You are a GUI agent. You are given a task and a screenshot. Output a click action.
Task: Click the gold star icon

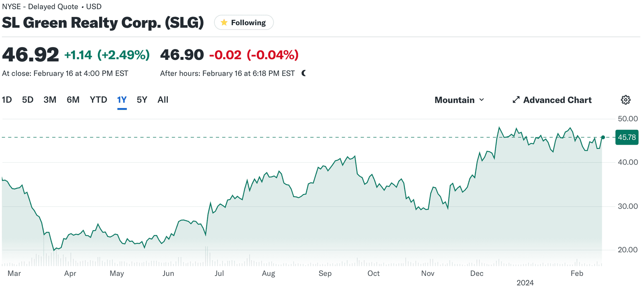pyautogui.click(x=224, y=22)
